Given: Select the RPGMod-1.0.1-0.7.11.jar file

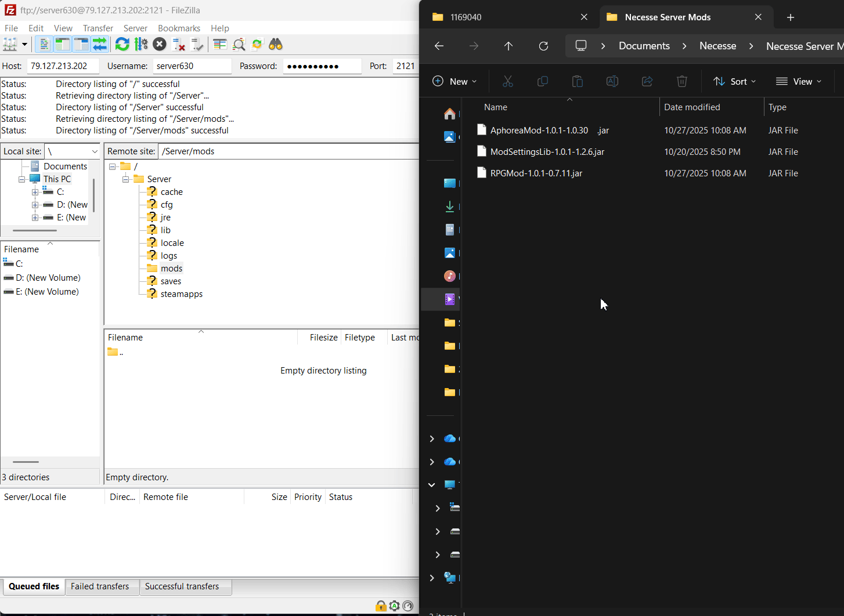Looking at the screenshot, I should point(536,173).
